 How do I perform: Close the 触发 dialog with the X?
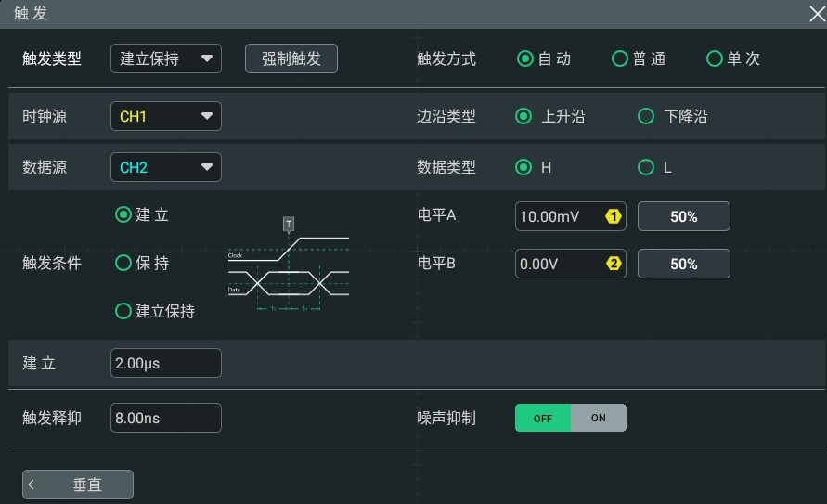click(x=817, y=14)
